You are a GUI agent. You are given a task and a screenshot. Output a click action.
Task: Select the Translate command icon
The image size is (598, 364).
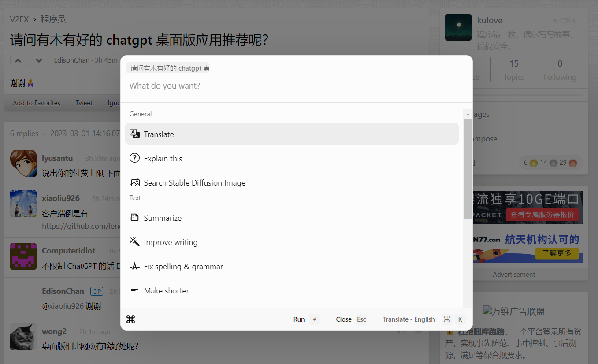coord(134,134)
